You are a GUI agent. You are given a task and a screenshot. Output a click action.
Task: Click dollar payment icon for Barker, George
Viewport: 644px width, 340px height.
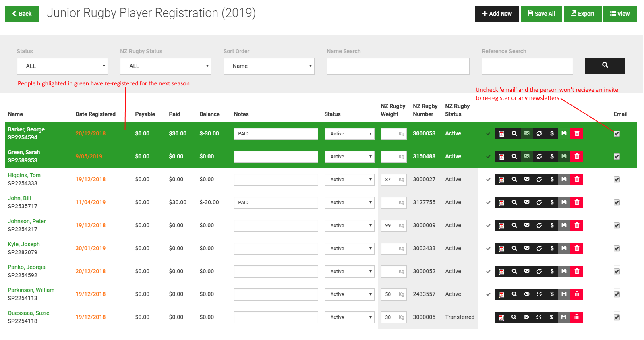click(552, 134)
